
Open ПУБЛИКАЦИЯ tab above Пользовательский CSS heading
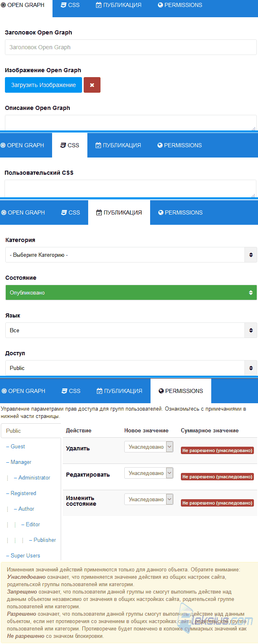coord(118,145)
